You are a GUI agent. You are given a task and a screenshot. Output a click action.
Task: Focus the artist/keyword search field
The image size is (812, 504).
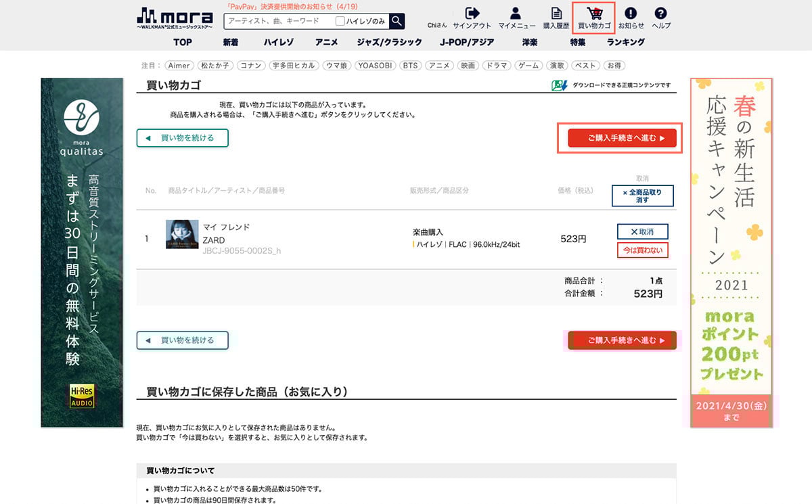pos(279,21)
